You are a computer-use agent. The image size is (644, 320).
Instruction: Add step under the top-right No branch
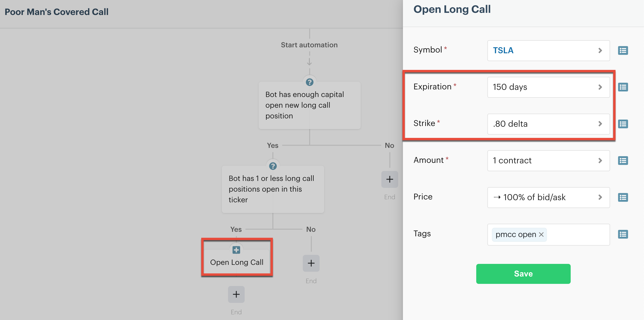pos(389,179)
